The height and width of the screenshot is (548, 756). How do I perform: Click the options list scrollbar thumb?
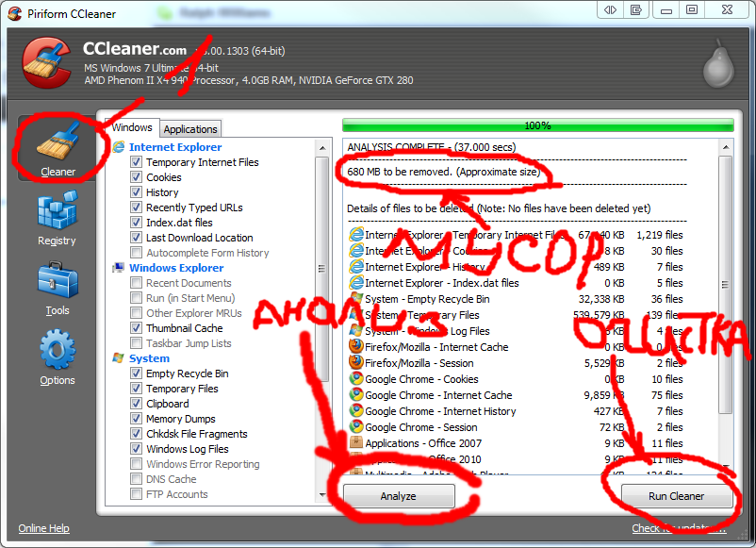(321, 268)
